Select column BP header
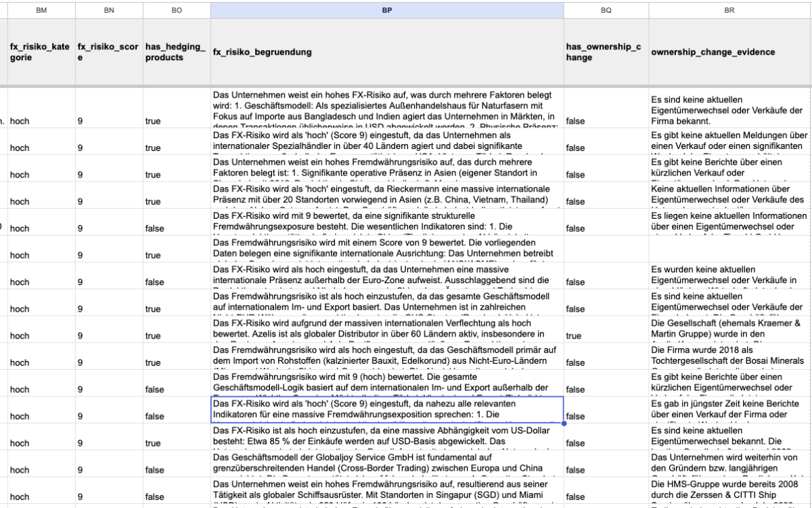 pyautogui.click(x=386, y=10)
